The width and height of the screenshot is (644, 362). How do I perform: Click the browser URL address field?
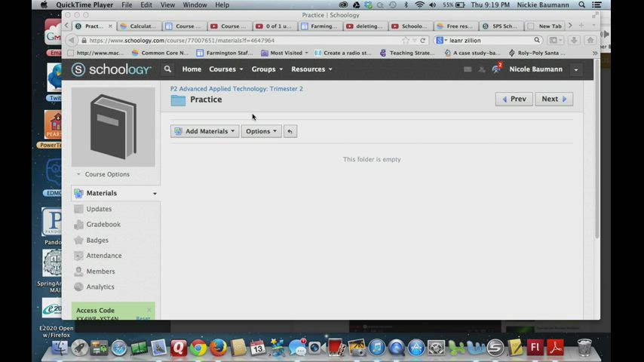241,41
